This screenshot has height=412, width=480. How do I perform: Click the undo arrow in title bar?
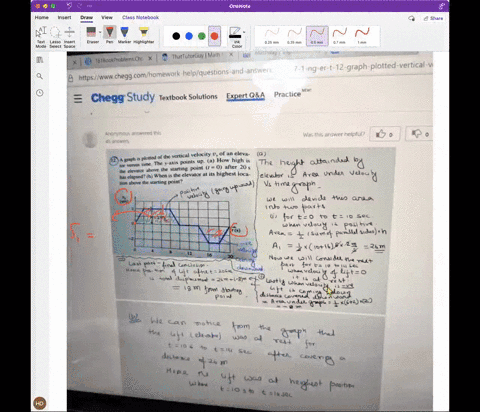click(69, 6)
